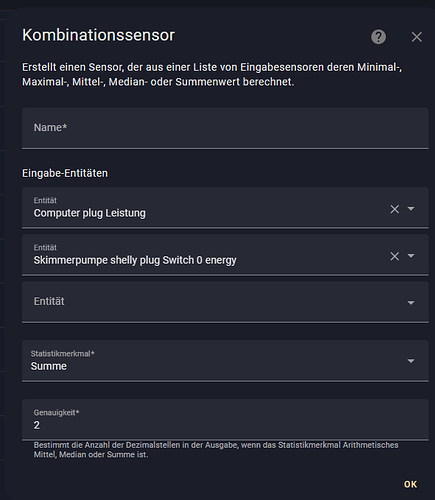Select the Computer plug Leistung entity text
Viewport: 435px width, 500px height.
pyautogui.click(x=89, y=213)
